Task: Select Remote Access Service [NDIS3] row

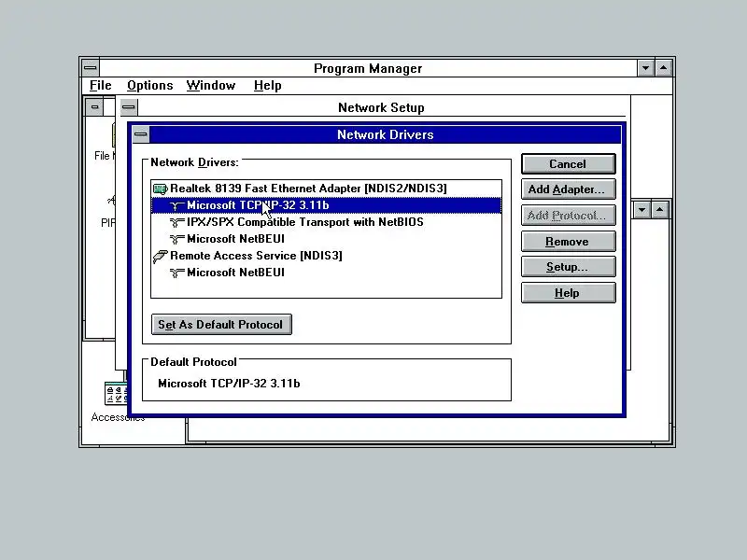Action: click(326, 256)
